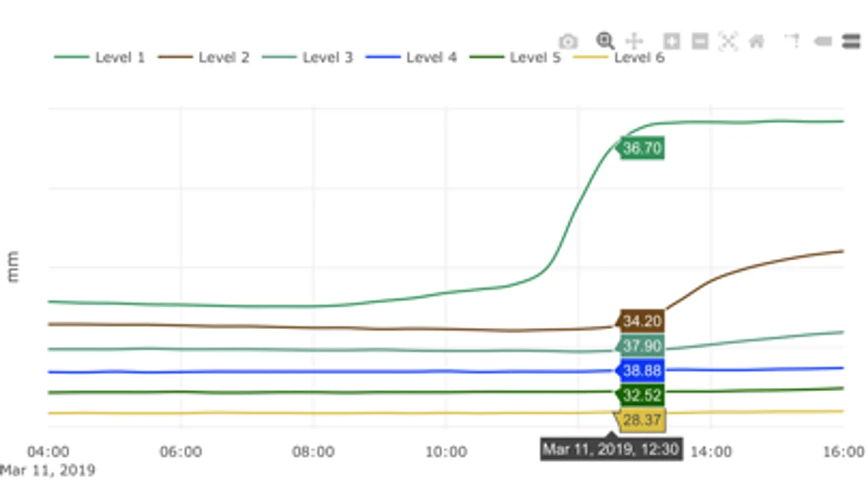This screenshot has height=489, width=868.
Task: Toggle Level 5 legend item
Action: coord(515,57)
